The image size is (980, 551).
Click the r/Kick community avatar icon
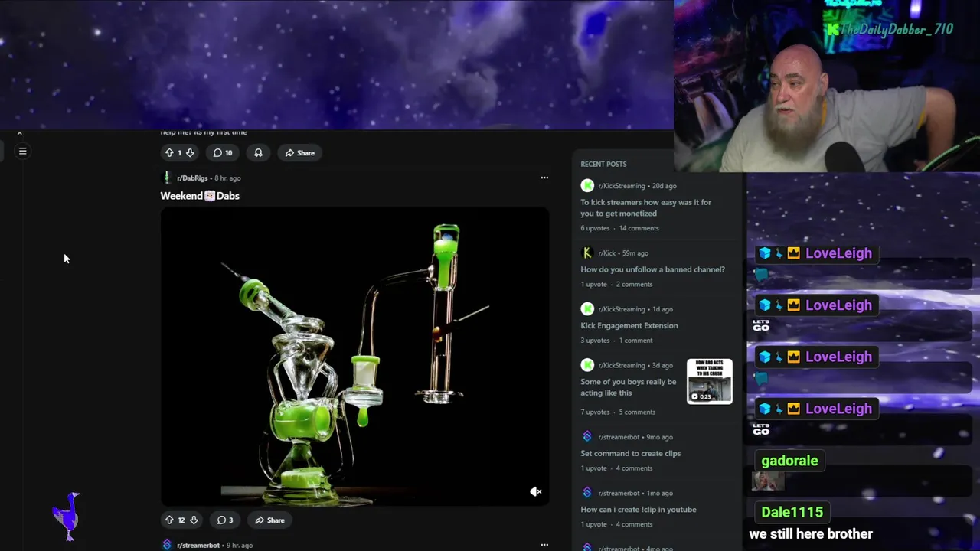[x=587, y=253]
